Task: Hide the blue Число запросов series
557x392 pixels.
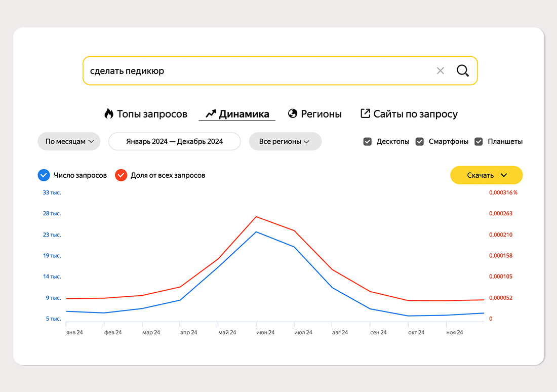Action: (x=44, y=175)
